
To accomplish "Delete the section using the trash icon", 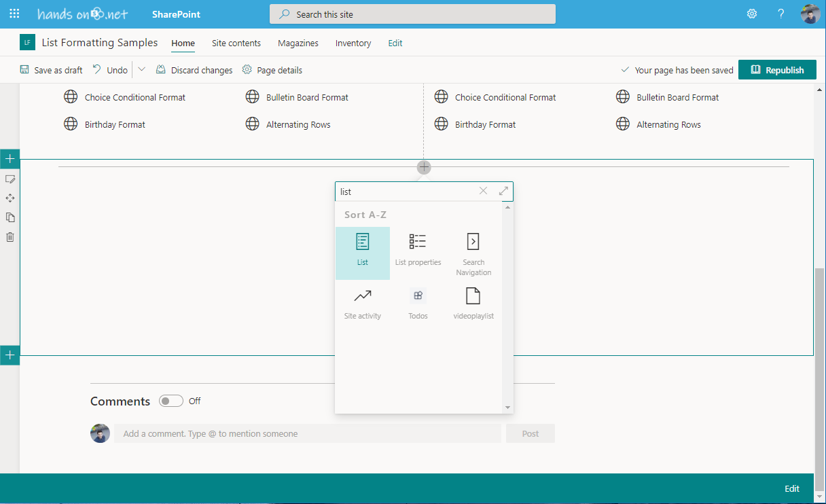I will pyautogui.click(x=10, y=236).
